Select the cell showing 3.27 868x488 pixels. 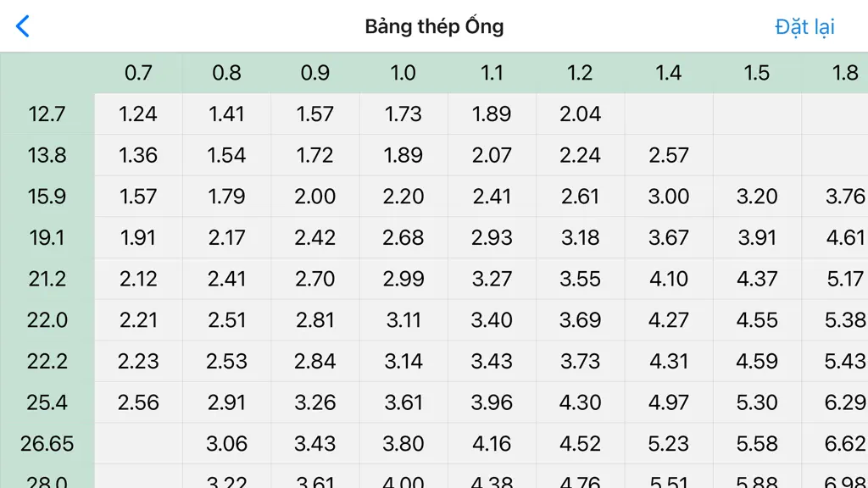click(492, 279)
